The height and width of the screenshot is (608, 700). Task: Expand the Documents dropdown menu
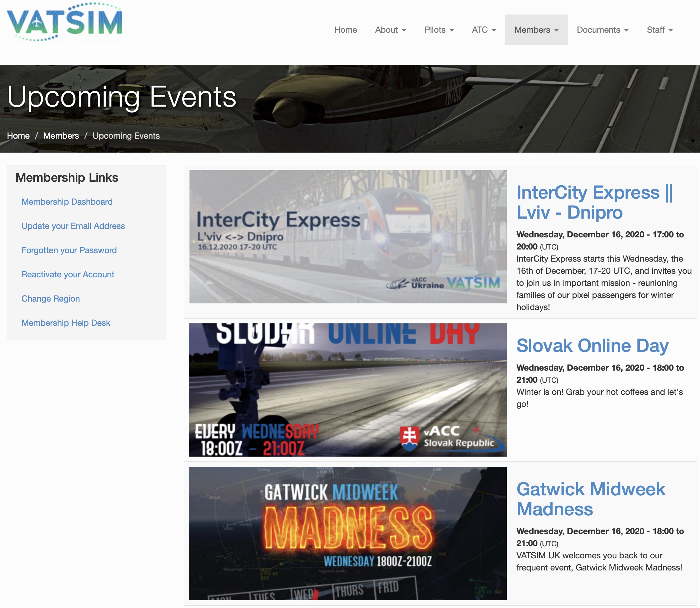602,30
